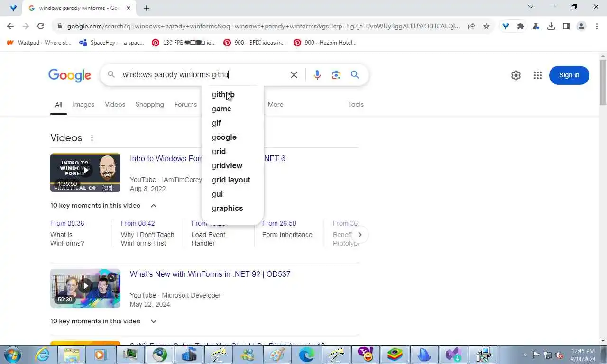This screenshot has width=607, height=364.
Task: Choose 'gui' autocomplete suggestion
Action: (x=232, y=194)
